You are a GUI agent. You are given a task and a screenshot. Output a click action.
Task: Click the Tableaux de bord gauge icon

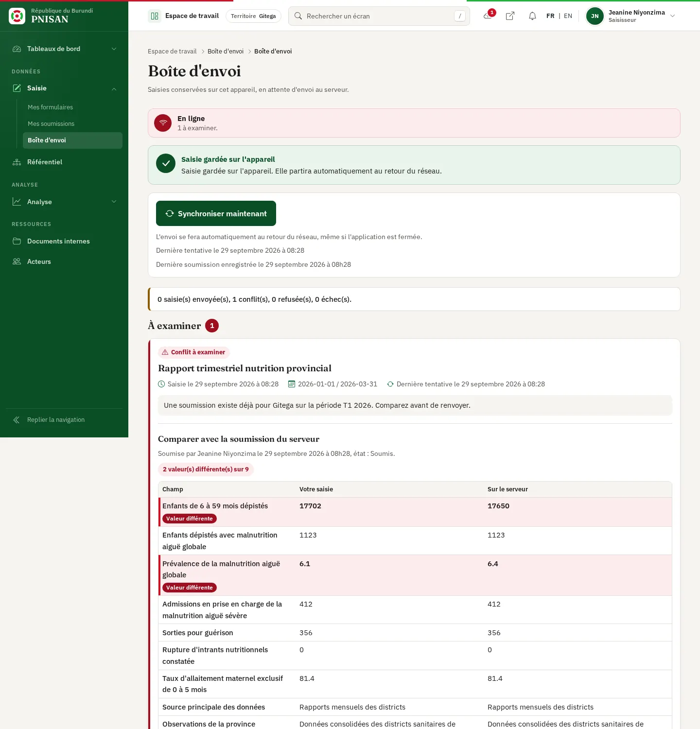click(x=17, y=49)
